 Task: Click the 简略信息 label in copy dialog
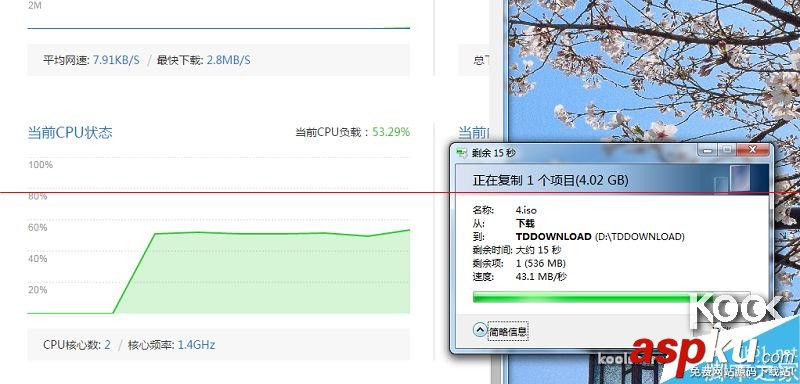508,331
